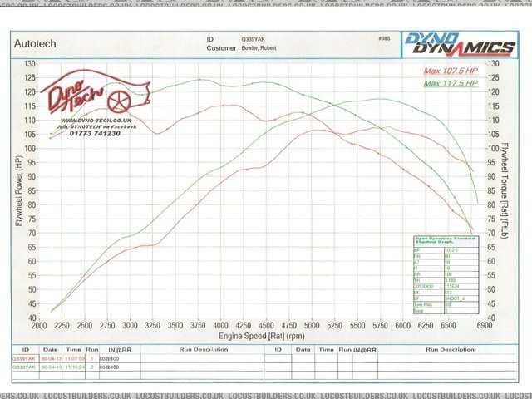Click the Flywheel Torque axis label
This screenshot has width=532, height=399.
[504, 191]
